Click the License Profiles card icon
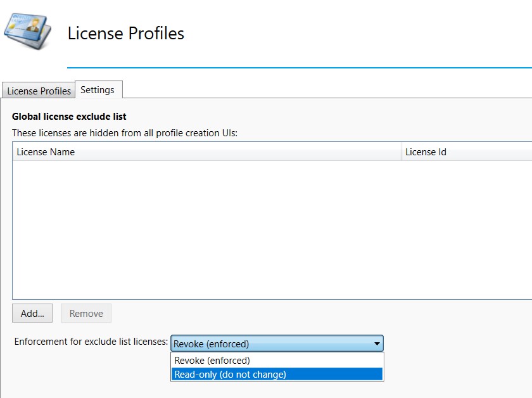532x398 pixels. (x=27, y=31)
